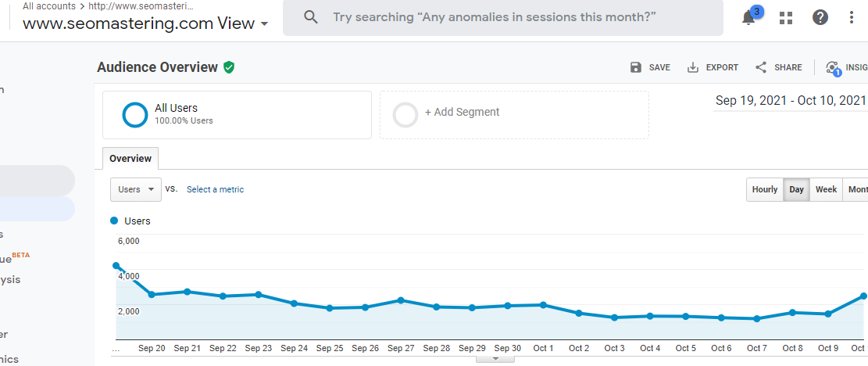
Task: Expand the date range Sep 19 - Oct 10
Action: pyautogui.click(x=791, y=100)
